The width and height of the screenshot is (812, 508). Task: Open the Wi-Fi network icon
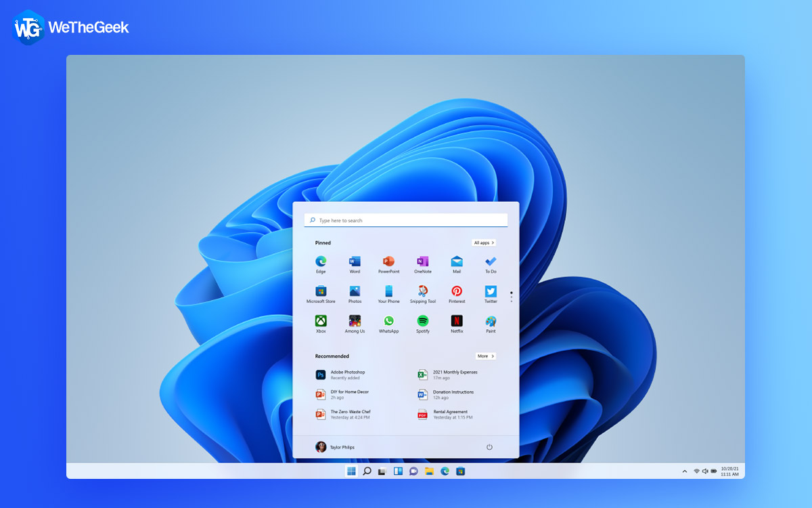click(696, 471)
